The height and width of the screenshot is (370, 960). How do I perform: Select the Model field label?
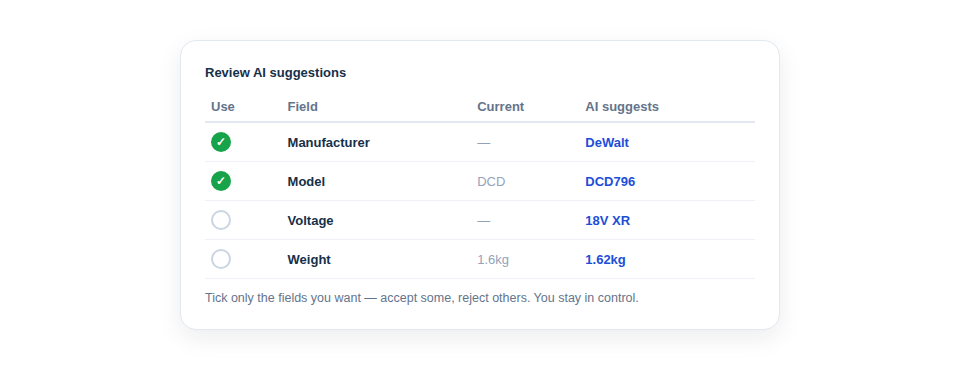(x=306, y=182)
